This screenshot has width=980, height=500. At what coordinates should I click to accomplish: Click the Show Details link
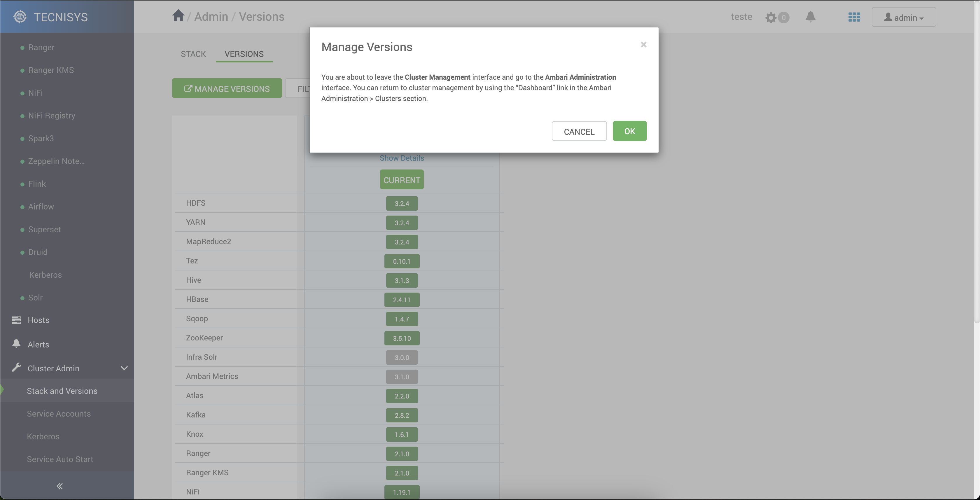[402, 158]
